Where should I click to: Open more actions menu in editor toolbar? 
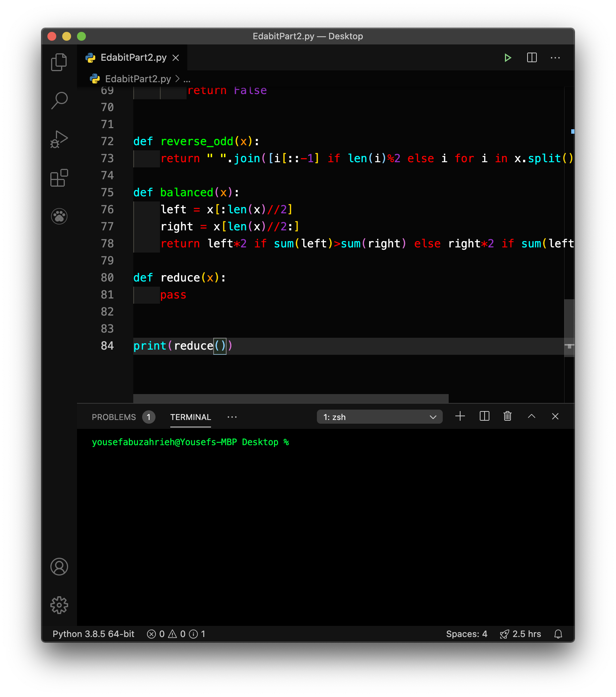[555, 57]
